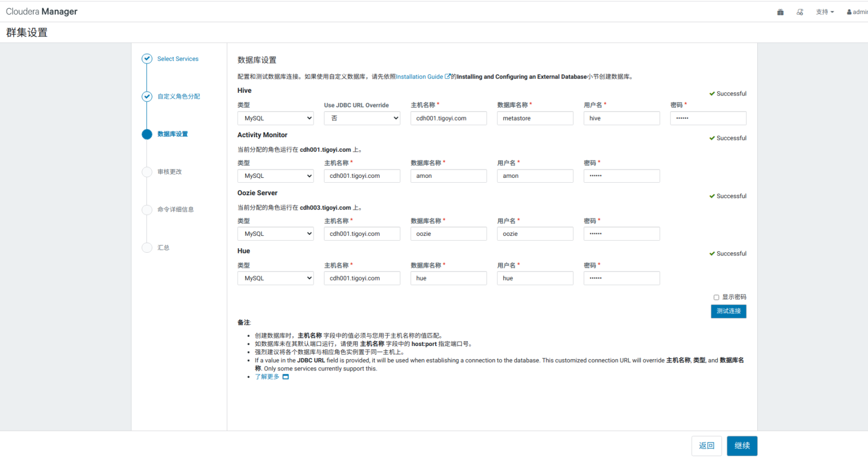The width and height of the screenshot is (868, 461).
Task: Click the external link icon after Installation Guide
Action: pos(448,76)
